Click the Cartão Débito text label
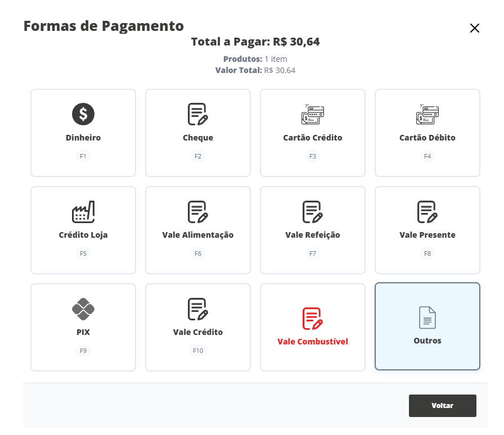The height and width of the screenshot is (435, 504). tap(427, 138)
